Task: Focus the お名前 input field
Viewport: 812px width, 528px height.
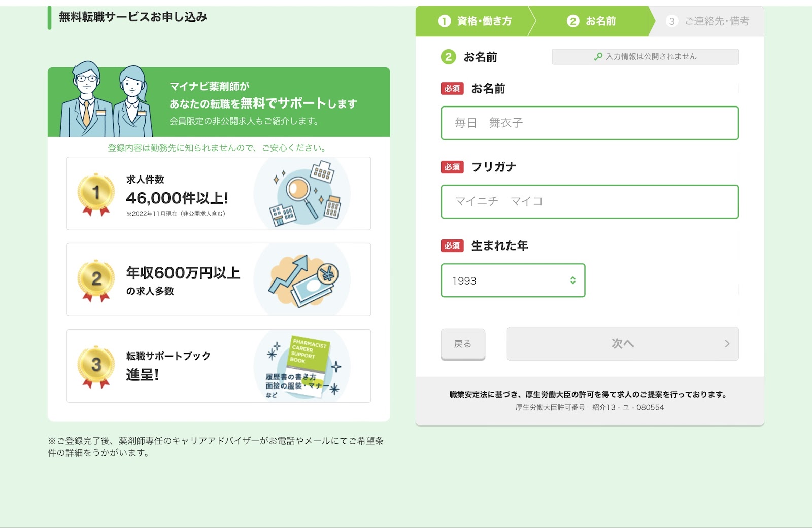Action: (590, 123)
